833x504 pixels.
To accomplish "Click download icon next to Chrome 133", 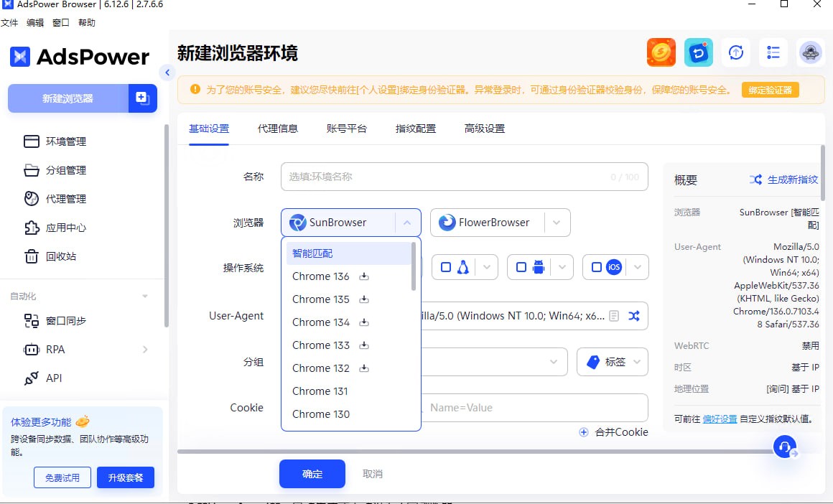I will (x=364, y=345).
